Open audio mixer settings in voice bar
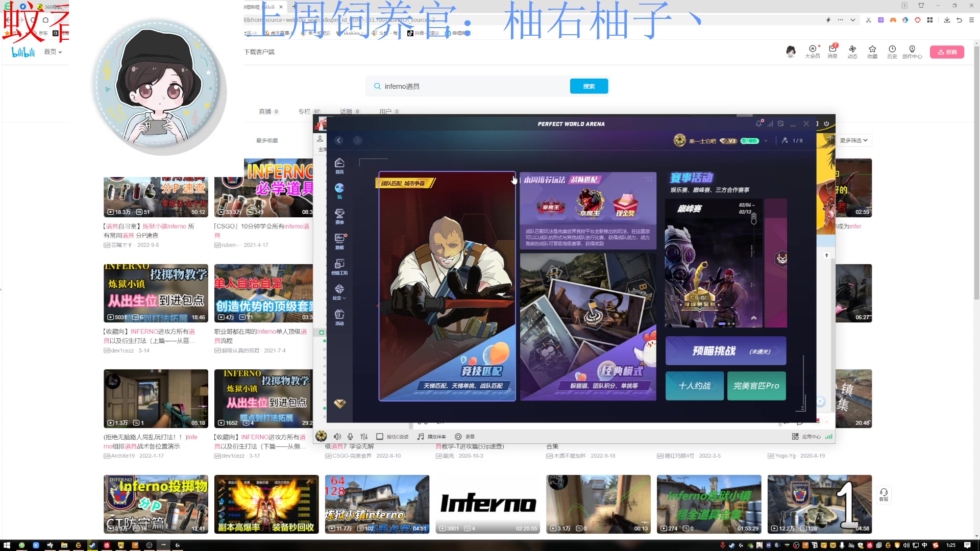The height and width of the screenshot is (551, 980). (364, 437)
